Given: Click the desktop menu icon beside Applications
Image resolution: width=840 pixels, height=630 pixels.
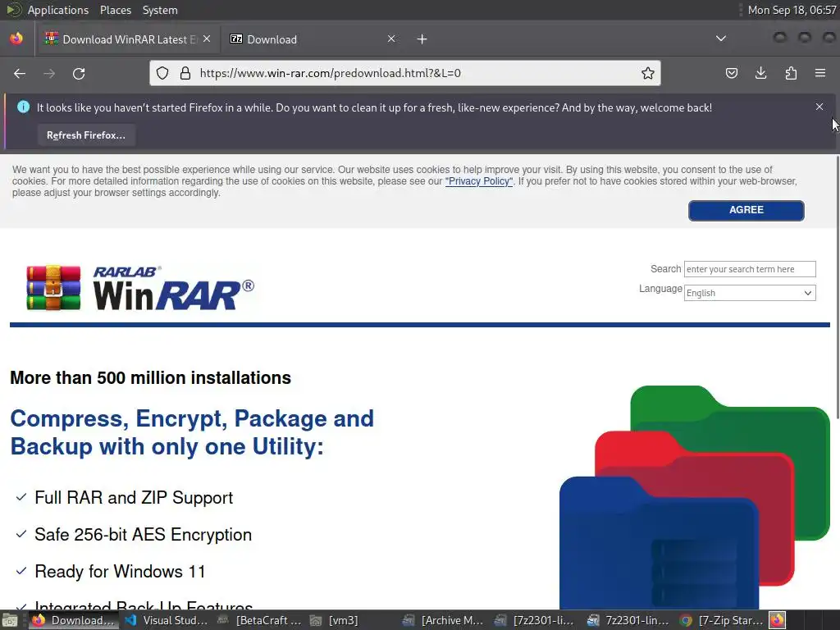Looking at the screenshot, I should 13,10.
